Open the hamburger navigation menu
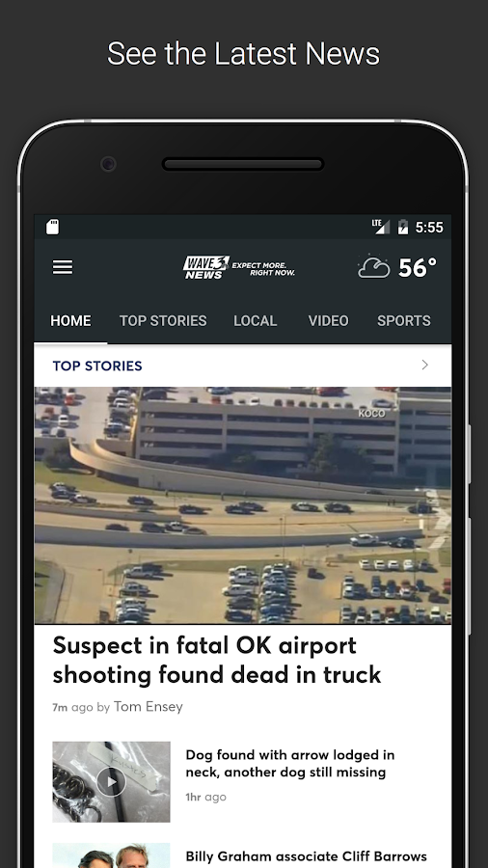488x868 pixels. (63, 267)
